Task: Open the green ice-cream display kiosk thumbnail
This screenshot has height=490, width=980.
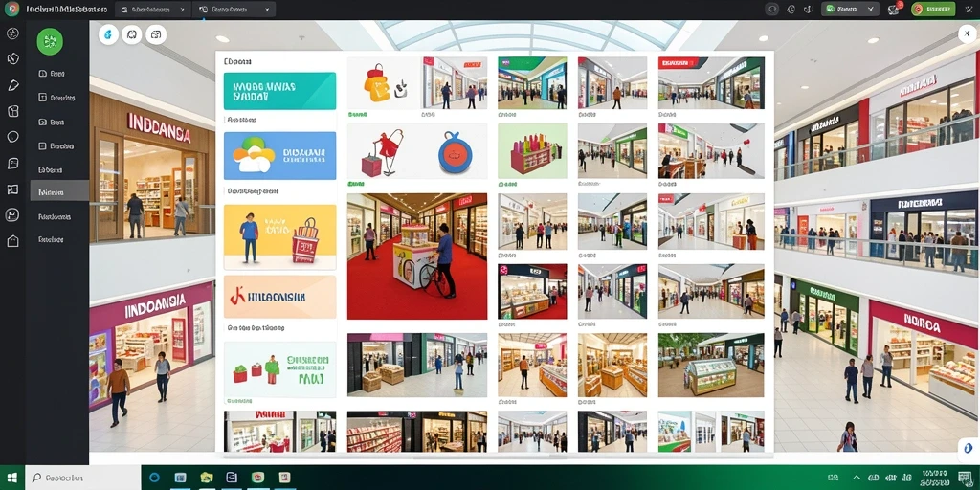Action: (x=711, y=365)
